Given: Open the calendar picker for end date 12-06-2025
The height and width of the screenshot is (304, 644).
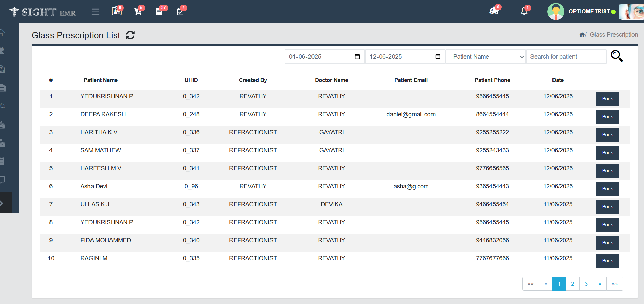Looking at the screenshot, I should pos(438,57).
